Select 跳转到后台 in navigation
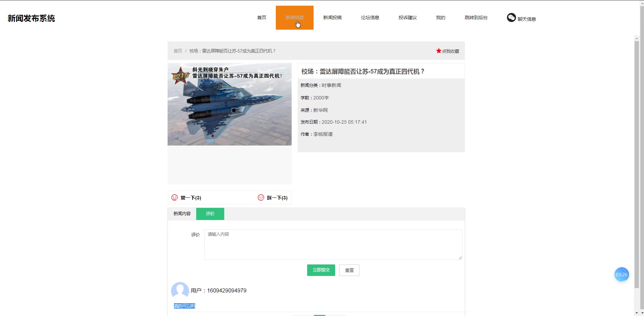 (476, 18)
